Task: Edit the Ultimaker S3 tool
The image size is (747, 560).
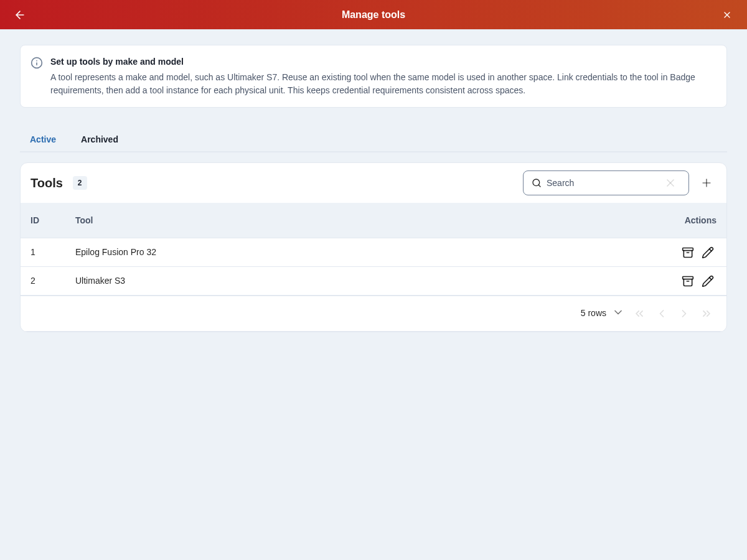Action: tap(708, 281)
